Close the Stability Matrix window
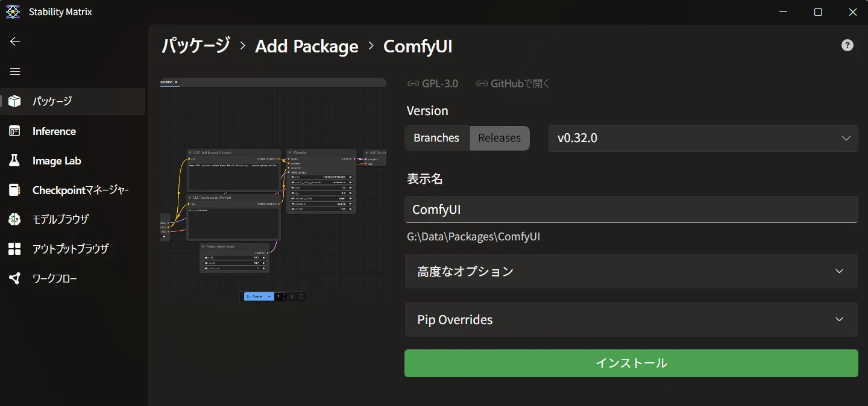The width and height of the screenshot is (868, 406). click(x=852, y=12)
